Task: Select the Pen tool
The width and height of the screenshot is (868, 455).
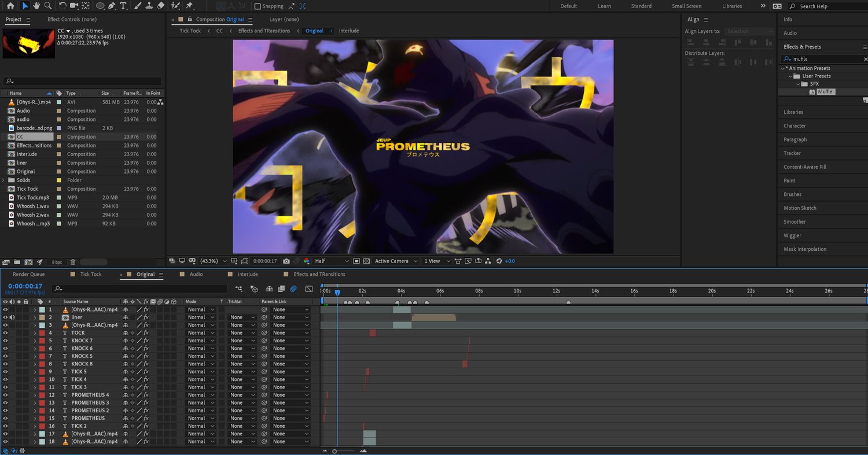Action: tap(112, 6)
